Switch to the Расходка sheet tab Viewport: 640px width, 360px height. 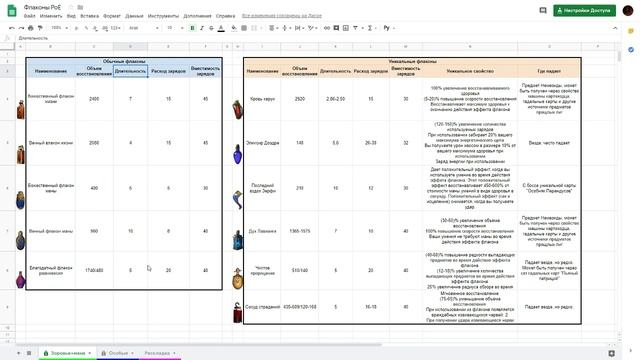(160, 353)
